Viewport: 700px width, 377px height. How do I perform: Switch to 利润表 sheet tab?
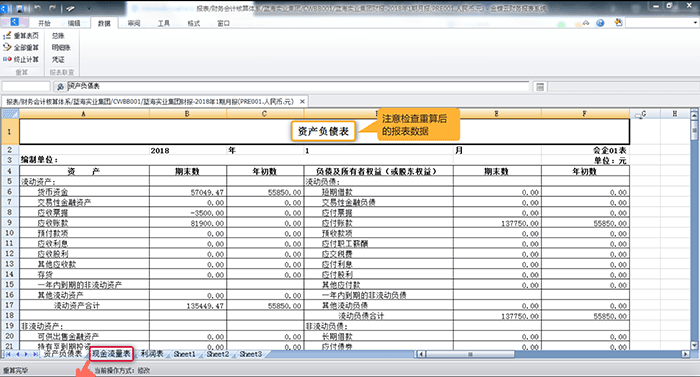tap(152, 354)
